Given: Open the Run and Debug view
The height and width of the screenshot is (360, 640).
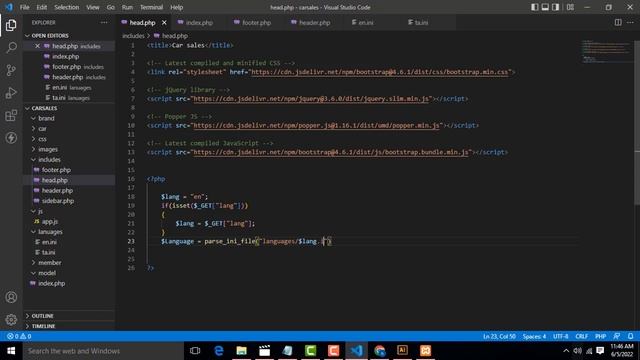Looking at the screenshot, I should tap(11, 93).
